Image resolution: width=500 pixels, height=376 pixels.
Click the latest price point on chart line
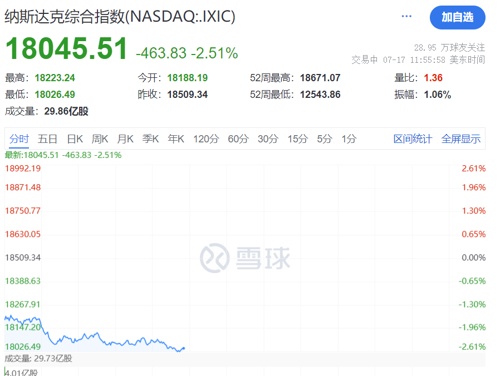(183, 348)
